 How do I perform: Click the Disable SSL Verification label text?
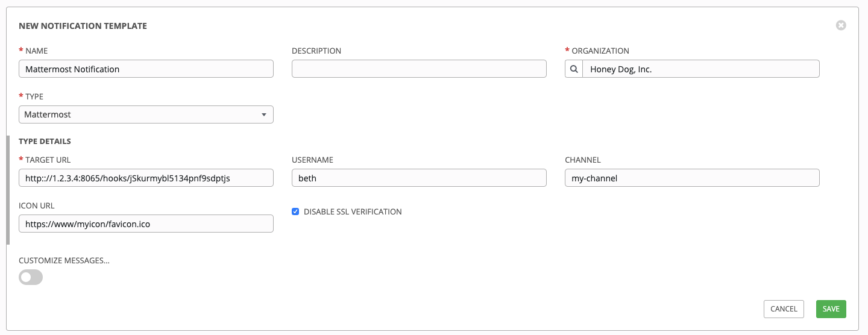coord(353,211)
